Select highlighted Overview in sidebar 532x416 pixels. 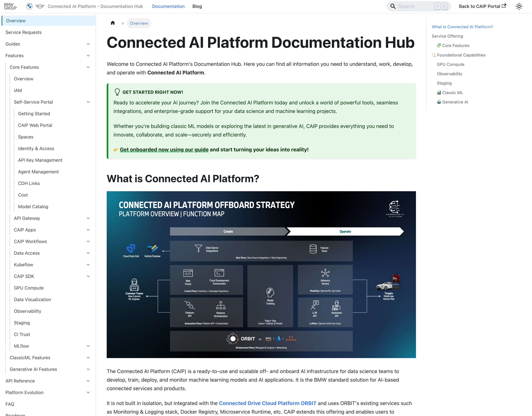[48, 21]
